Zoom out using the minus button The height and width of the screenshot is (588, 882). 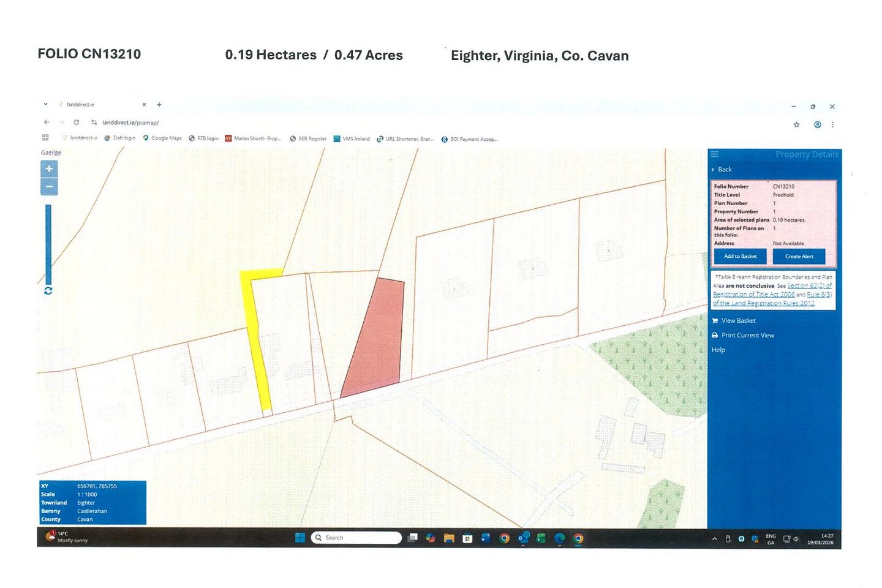pyautogui.click(x=49, y=187)
